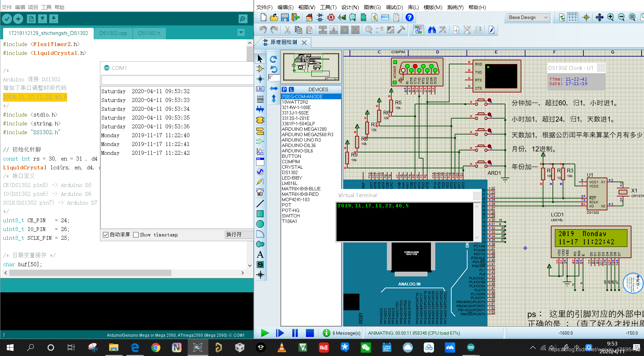Select 2D Graphics Circle tool
This screenshot has width=644, height=356.
[x=260, y=224]
